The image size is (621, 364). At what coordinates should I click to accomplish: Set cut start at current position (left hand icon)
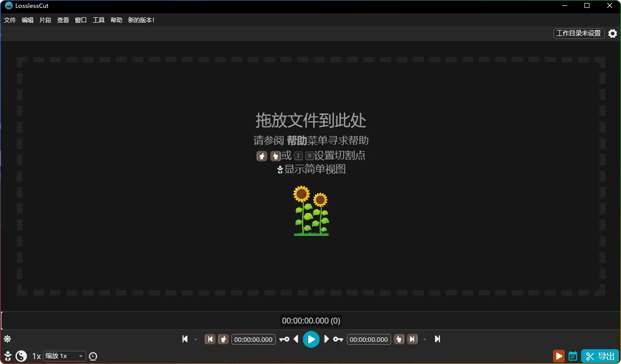point(223,339)
